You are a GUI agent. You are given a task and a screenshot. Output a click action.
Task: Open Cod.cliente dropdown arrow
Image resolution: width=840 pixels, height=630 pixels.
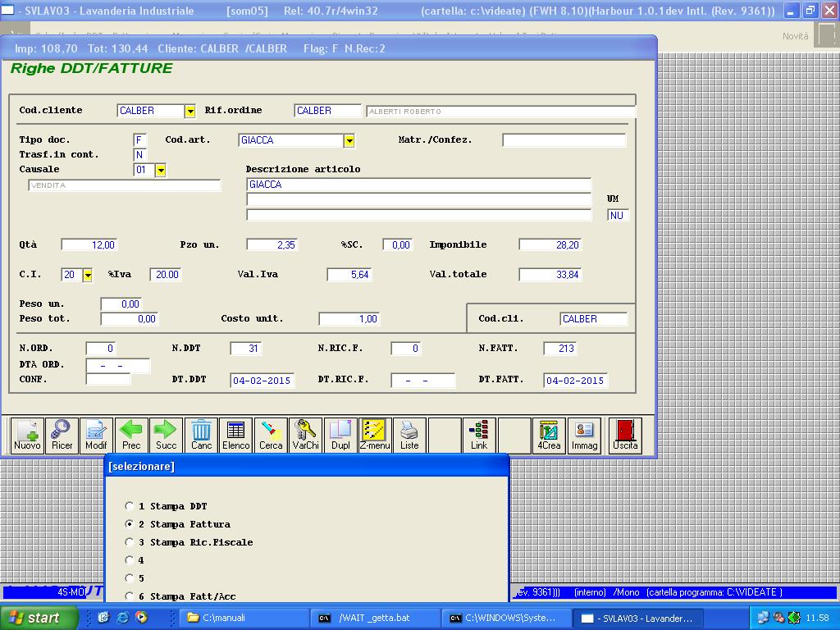[x=189, y=111]
